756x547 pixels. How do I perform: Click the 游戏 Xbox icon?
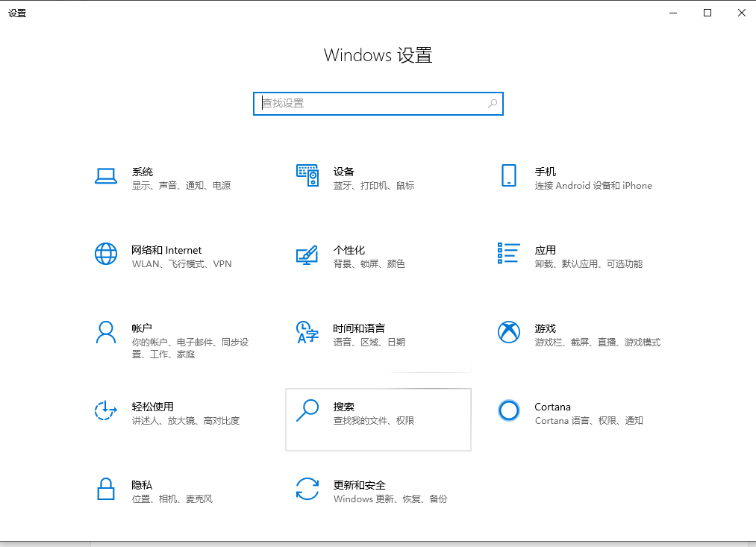point(508,333)
